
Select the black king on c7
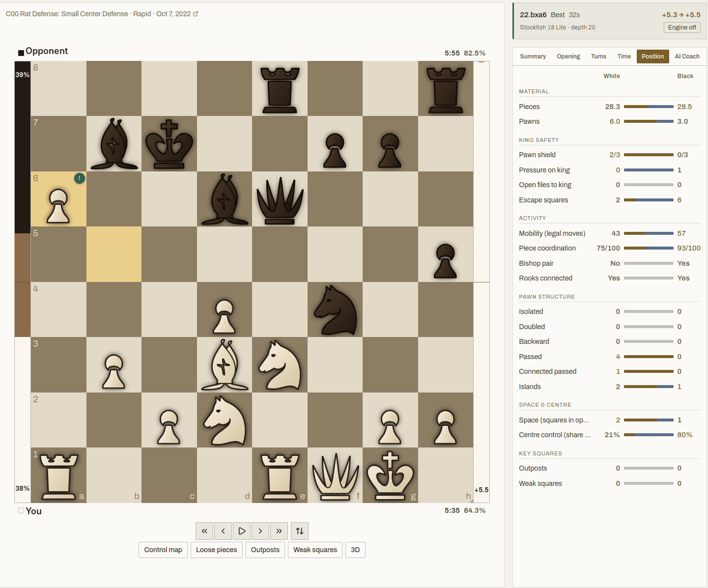click(x=170, y=144)
